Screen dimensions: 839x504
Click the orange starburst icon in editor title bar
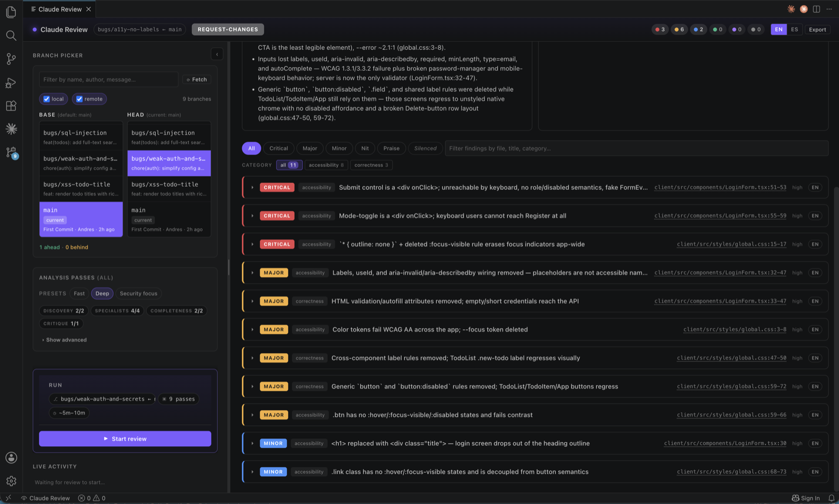tap(791, 9)
